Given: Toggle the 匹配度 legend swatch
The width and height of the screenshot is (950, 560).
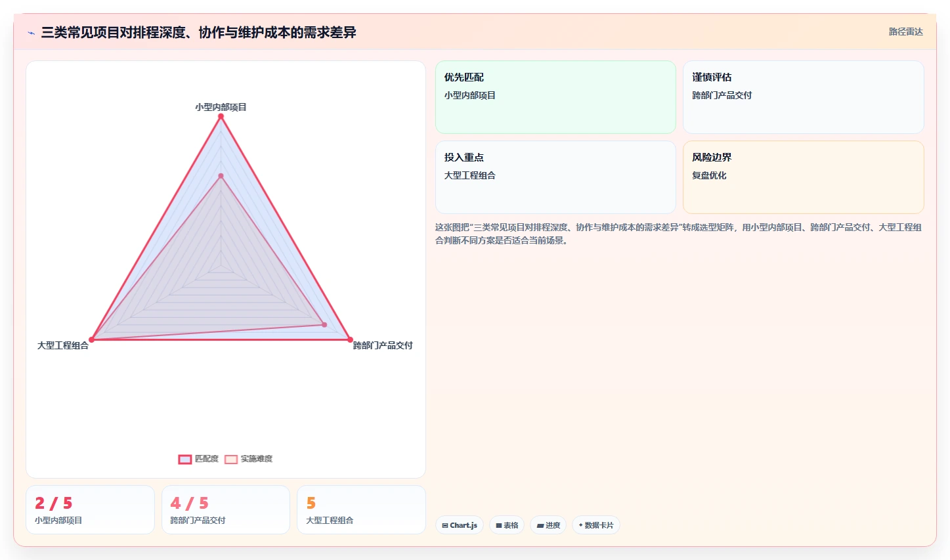Looking at the screenshot, I should point(185,459).
